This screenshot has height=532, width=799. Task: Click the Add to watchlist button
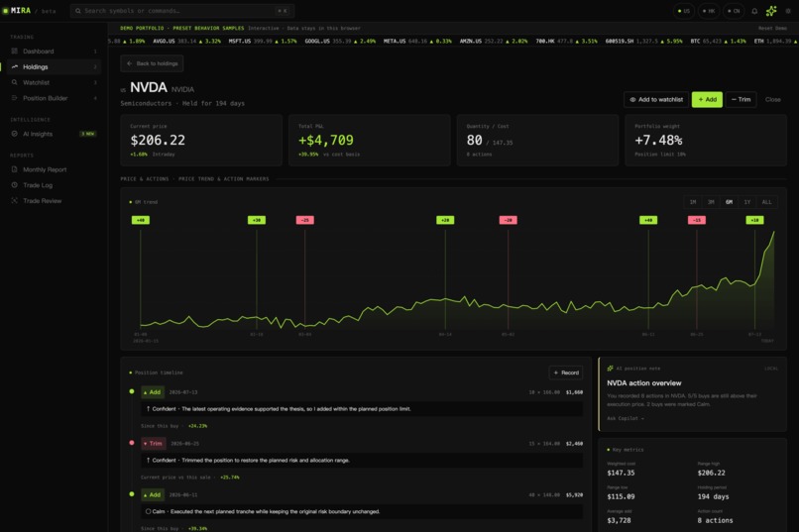pos(656,100)
